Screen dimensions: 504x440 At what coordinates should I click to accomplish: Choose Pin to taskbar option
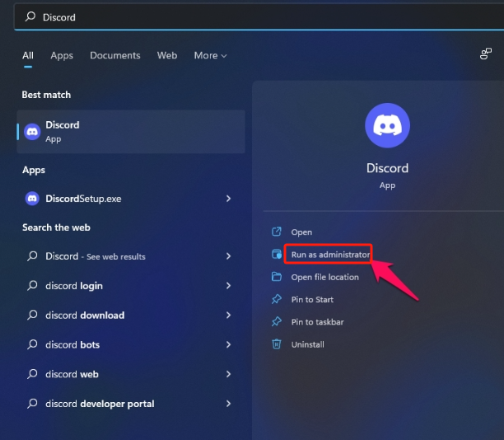[317, 321]
